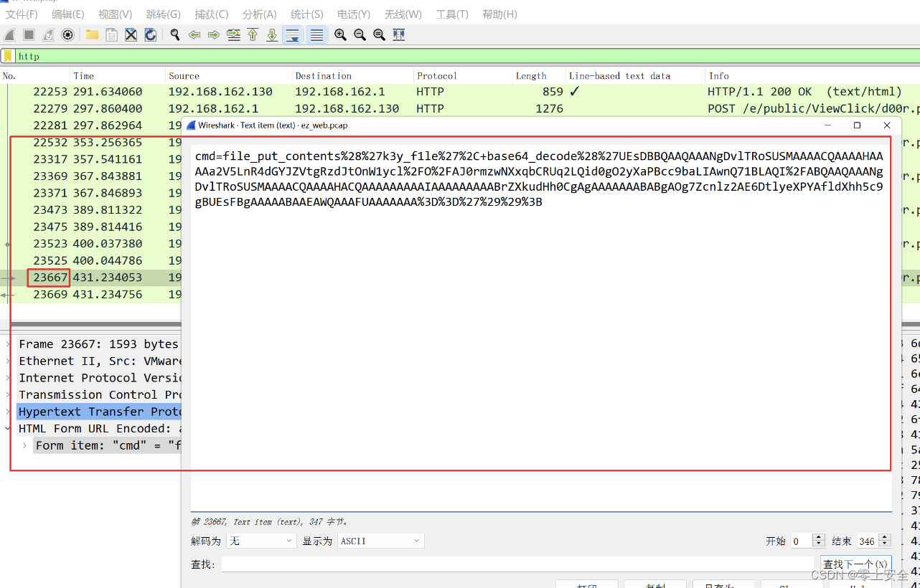Viewport: 920px width, 588px height.
Task: Zoom in main window text
Action: [x=340, y=34]
